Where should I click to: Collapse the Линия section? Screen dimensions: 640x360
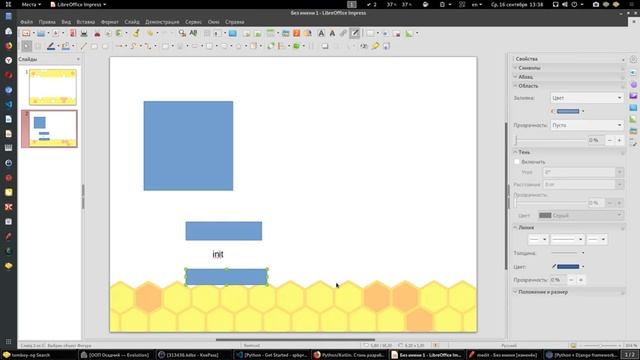coord(526,227)
